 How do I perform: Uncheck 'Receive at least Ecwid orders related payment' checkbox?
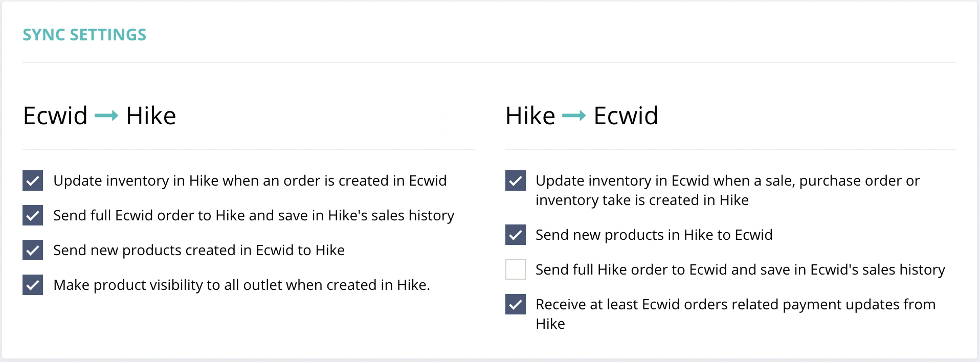[516, 304]
